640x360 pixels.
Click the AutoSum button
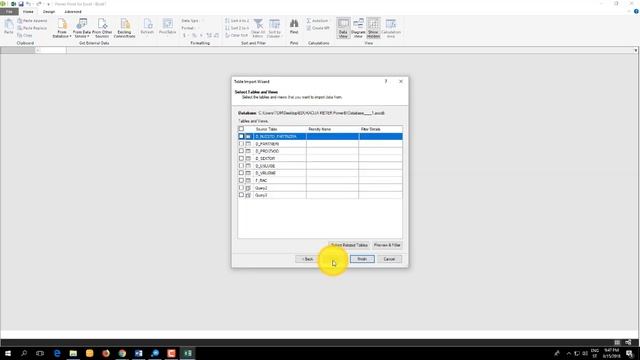click(317, 20)
